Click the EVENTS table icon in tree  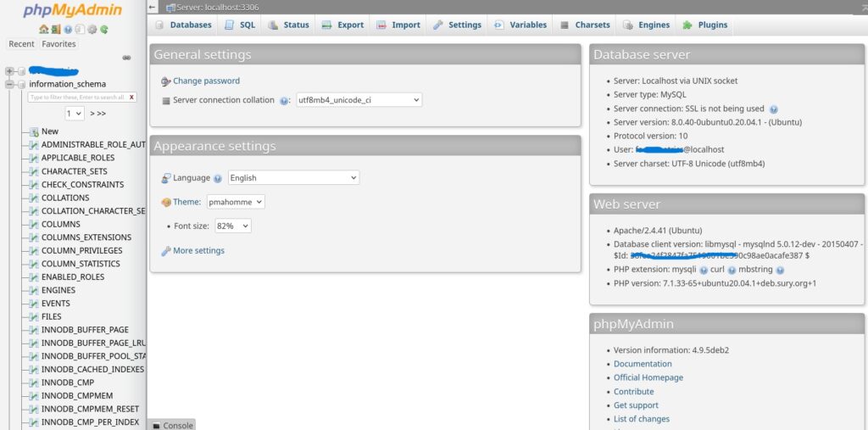pyautogui.click(x=34, y=304)
